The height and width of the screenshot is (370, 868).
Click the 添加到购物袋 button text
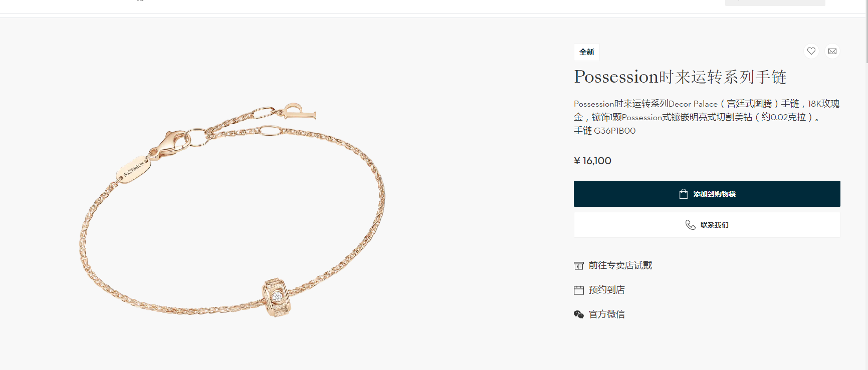coord(714,194)
